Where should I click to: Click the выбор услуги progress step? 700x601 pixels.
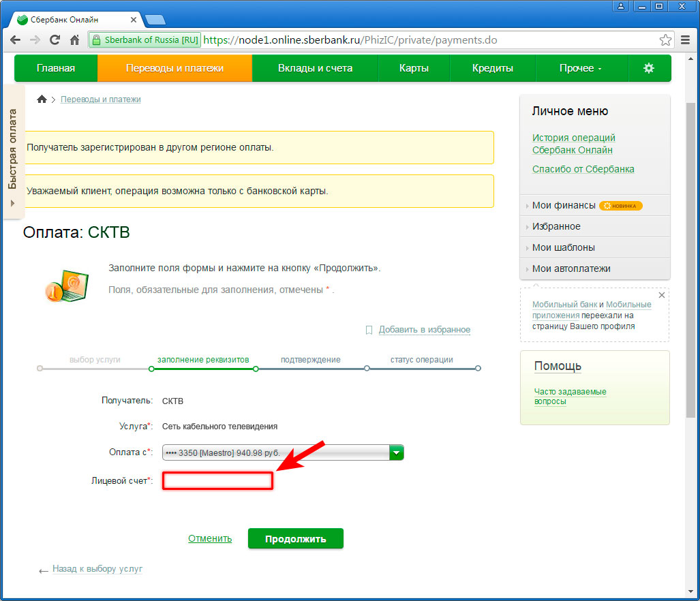tap(95, 360)
